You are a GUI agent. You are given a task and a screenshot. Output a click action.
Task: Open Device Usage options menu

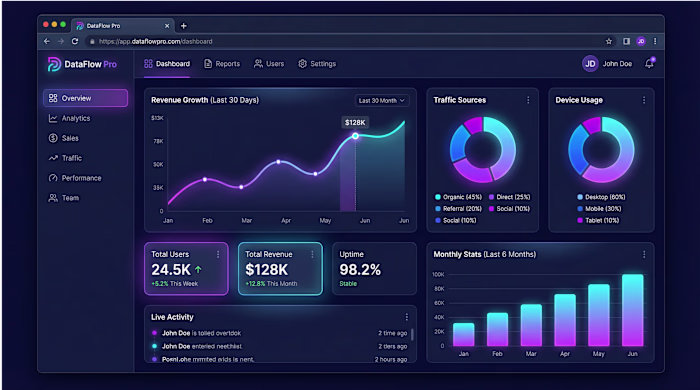(x=644, y=100)
